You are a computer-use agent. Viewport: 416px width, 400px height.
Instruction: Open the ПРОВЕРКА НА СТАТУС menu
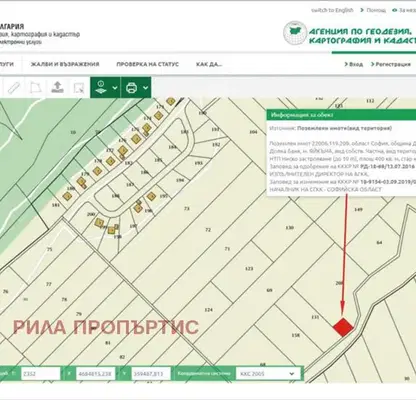pos(147,64)
